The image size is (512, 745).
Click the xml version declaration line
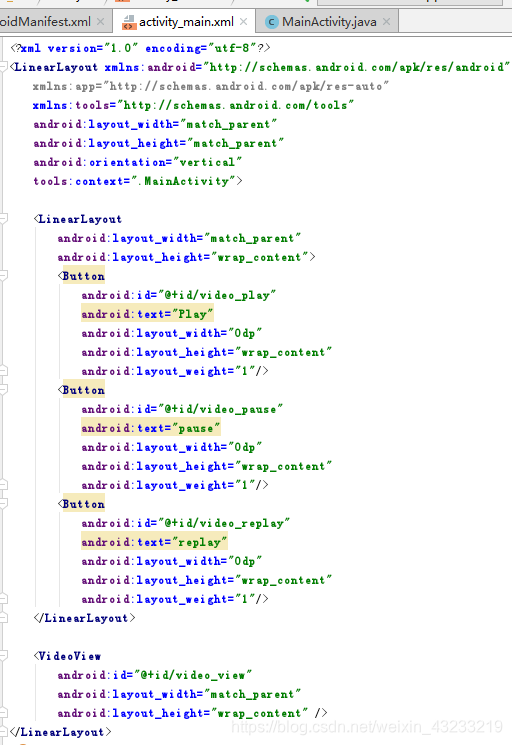click(141, 48)
